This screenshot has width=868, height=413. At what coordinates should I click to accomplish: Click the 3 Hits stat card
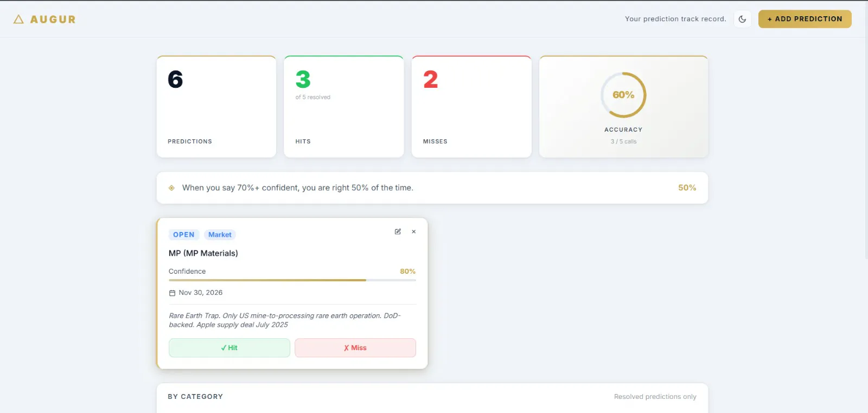pyautogui.click(x=344, y=107)
